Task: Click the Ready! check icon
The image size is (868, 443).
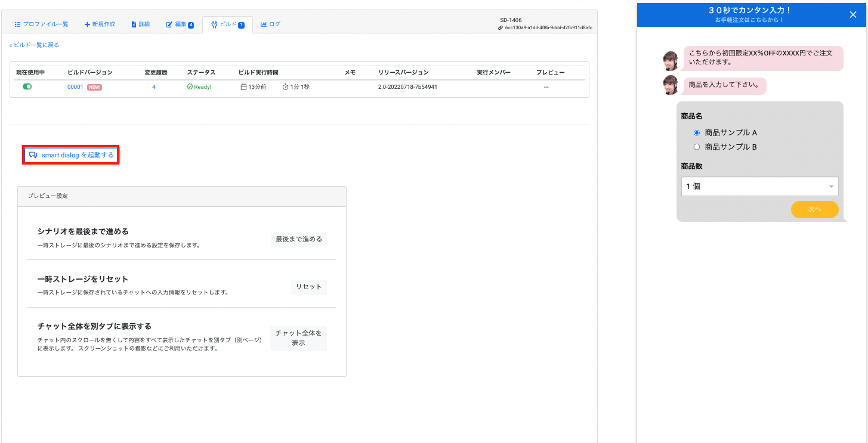Action: (190, 87)
